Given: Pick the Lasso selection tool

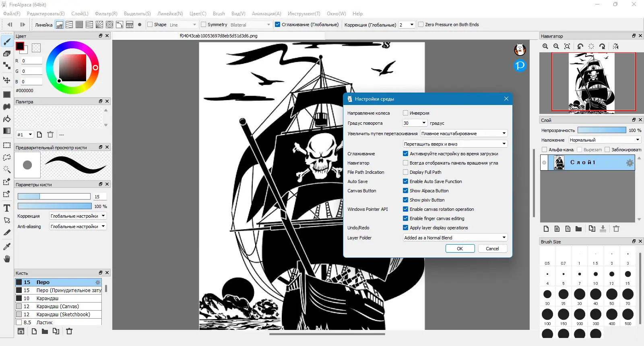Looking at the screenshot, I should [x=7, y=157].
